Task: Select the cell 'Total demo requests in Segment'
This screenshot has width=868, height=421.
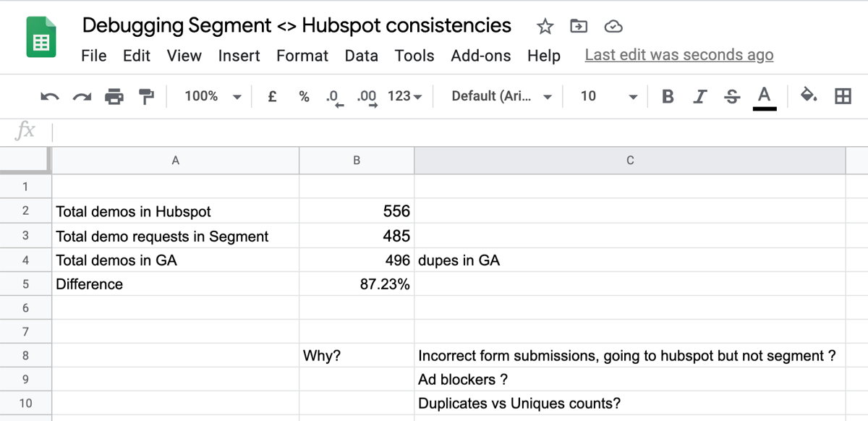Action: (175, 236)
